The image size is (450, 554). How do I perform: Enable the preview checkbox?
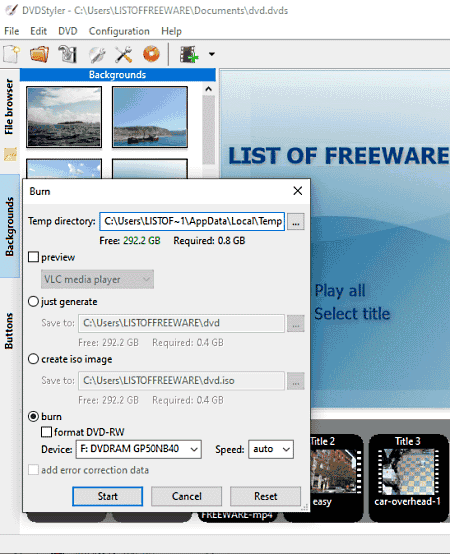[x=34, y=257]
